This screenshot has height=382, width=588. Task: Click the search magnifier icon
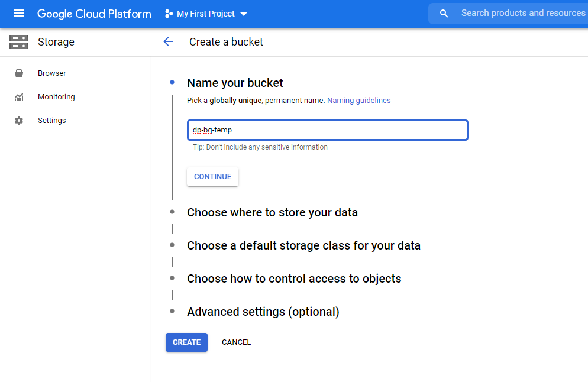click(x=444, y=14)
